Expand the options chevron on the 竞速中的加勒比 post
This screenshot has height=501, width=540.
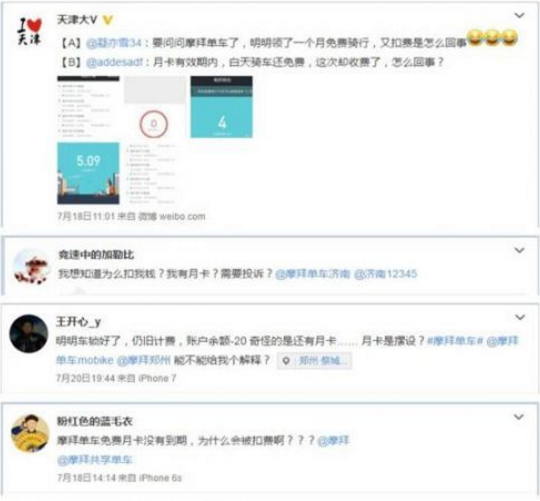[519, 250]
